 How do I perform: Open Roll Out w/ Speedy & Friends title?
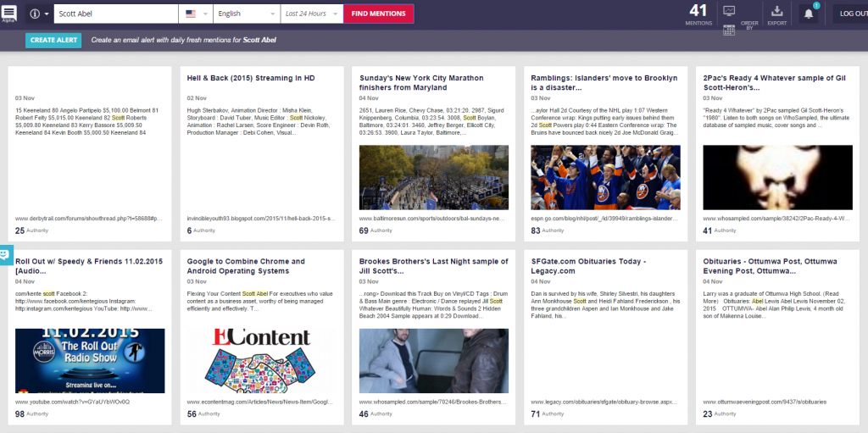coord(88,266)
